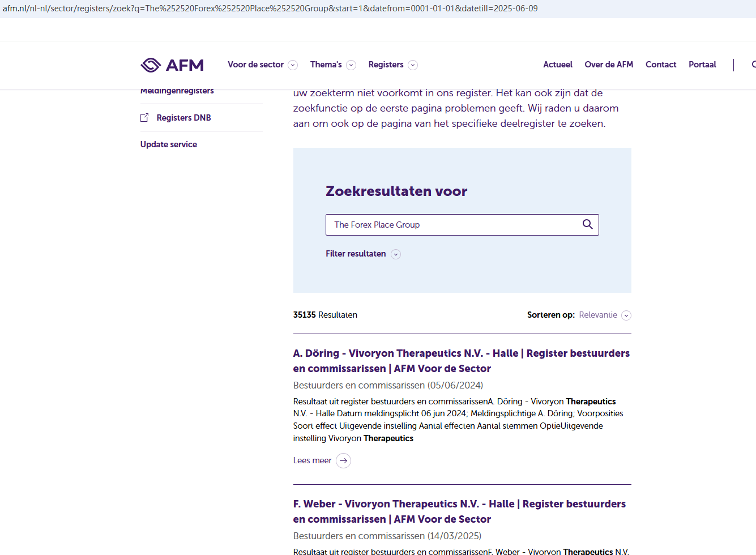Open the F. Weber Vivoryon Therapeutics result
The image size is (756, 555).
pos(459,511)
